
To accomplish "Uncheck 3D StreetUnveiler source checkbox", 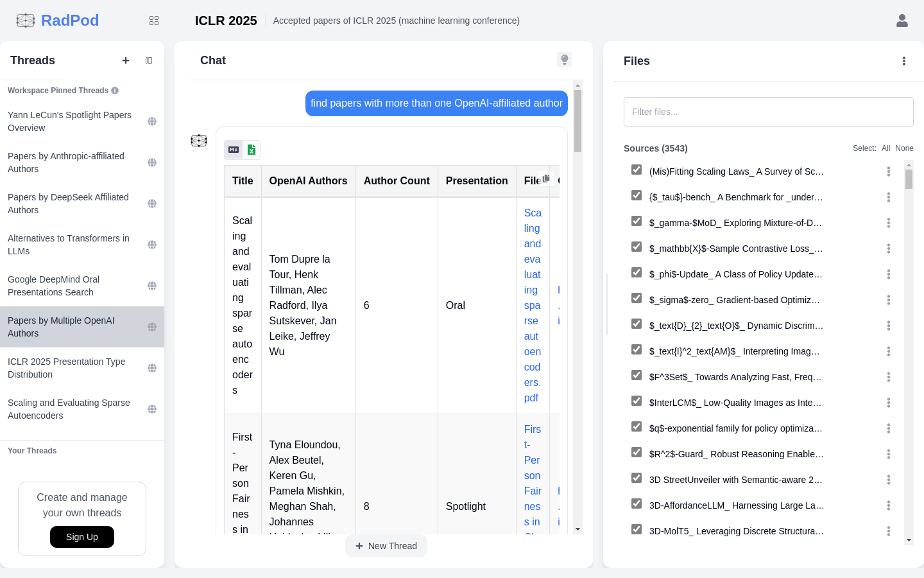I will pos(637,478).
